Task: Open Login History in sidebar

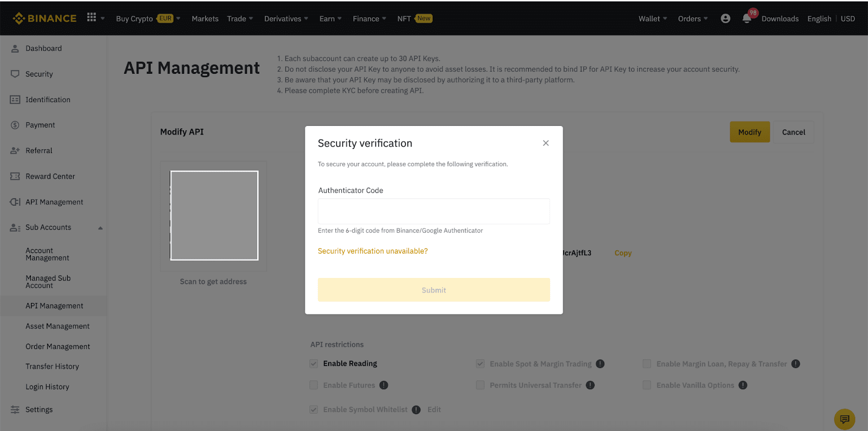Action: click(x=47, y=387)
